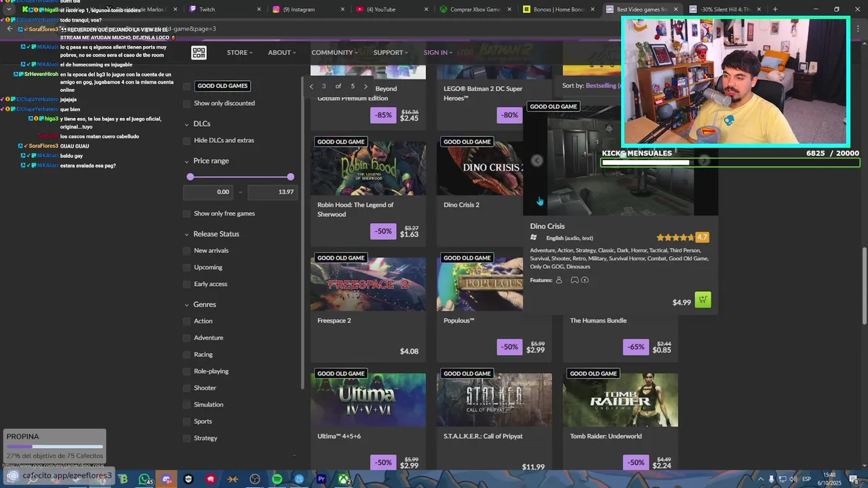This screenshot has height=488, width=868.
Task: Switch to the YouTube browser tab
Action: coord(391,9)
